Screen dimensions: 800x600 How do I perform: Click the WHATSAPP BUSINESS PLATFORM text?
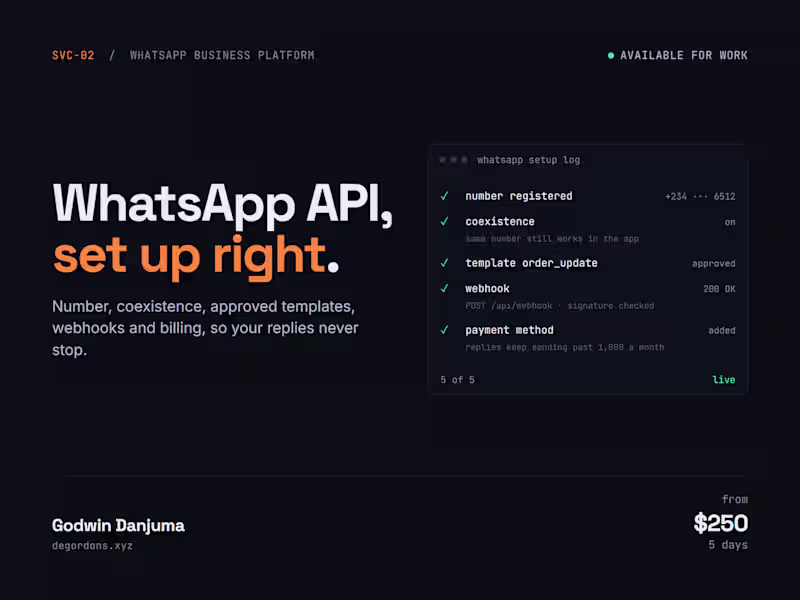[222, 55]
